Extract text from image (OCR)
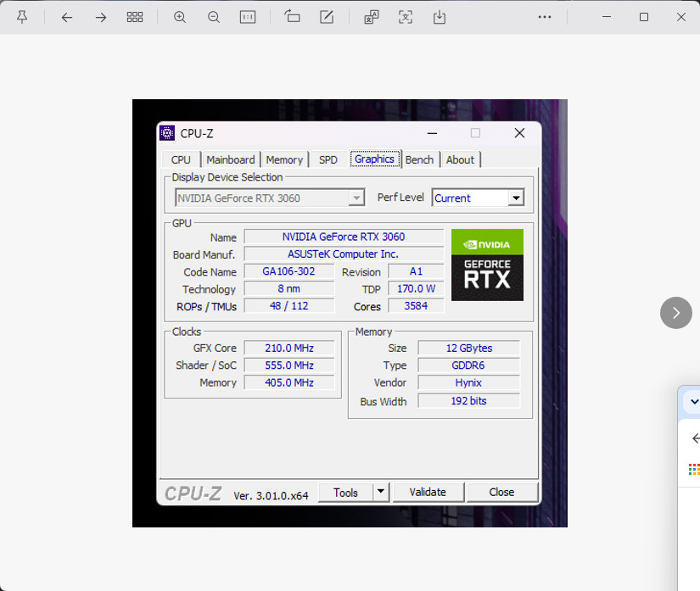Screen dimensions: 700x591 (406, 18)
